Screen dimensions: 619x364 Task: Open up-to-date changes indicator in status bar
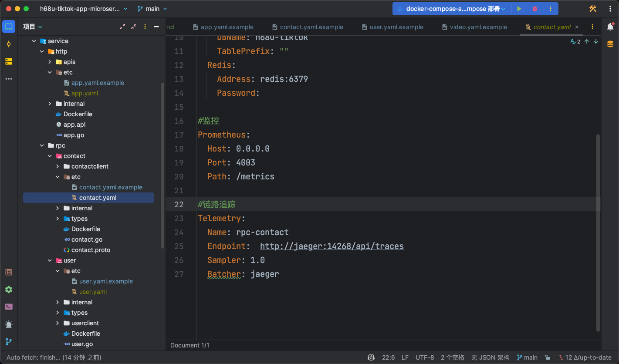click(585, 357)
